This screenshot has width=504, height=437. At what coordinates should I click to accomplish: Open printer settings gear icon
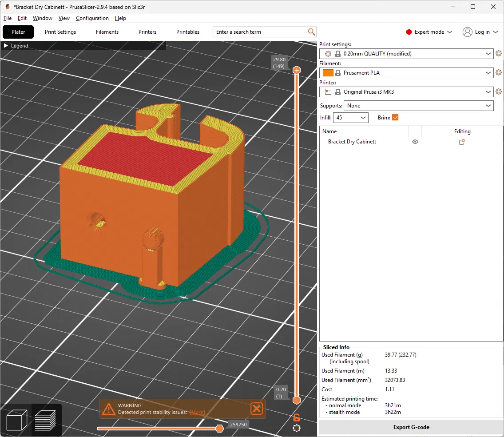click(499, 91)
